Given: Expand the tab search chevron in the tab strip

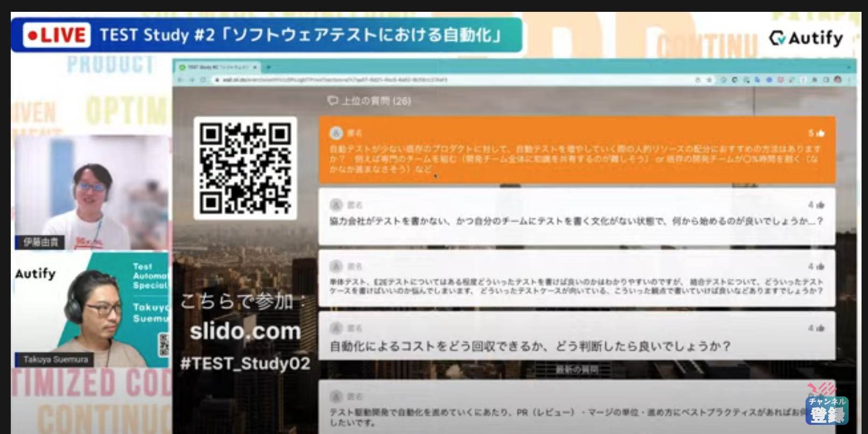Looking at the screenshot, I should tap(848, 67).
